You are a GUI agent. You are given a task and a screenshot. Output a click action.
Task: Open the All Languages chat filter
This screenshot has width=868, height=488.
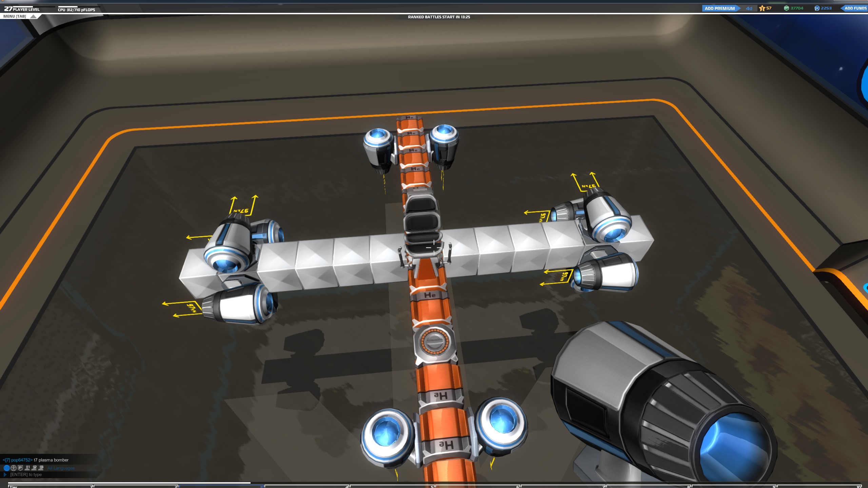coord(61,468)
